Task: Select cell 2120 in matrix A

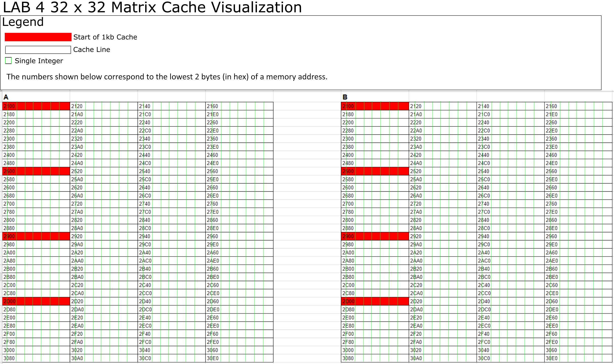Action: 104,106
